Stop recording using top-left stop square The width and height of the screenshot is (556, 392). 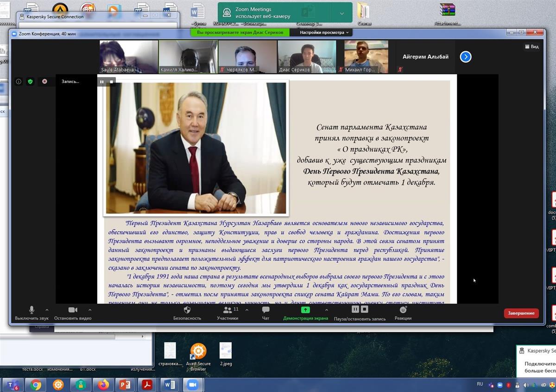[x=111, y=82]
